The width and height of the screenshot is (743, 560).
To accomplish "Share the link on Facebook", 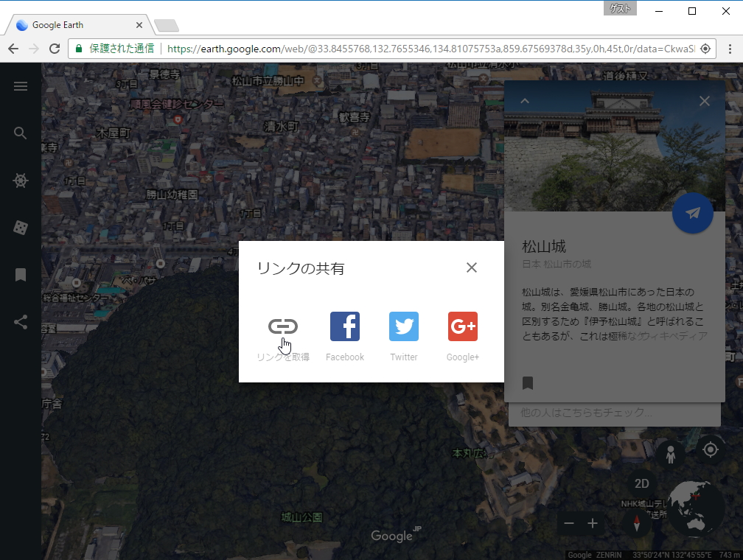I will coord(344,326).
